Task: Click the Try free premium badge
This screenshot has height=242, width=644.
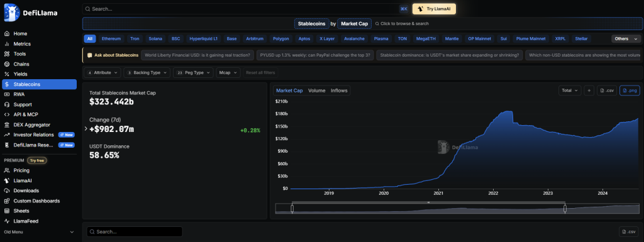Action: click(37, 160)
